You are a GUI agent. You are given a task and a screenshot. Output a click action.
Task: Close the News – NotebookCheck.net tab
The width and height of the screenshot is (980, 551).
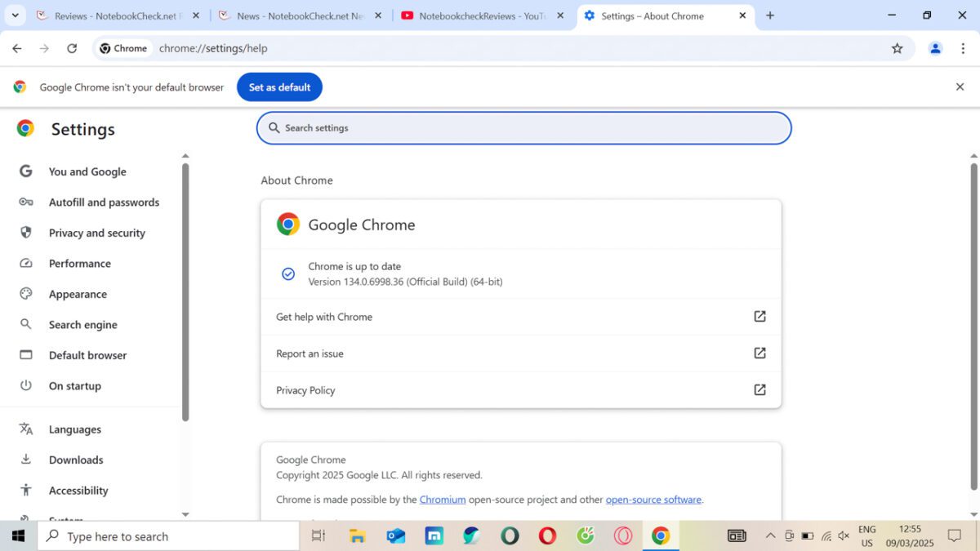pos(378,16)
